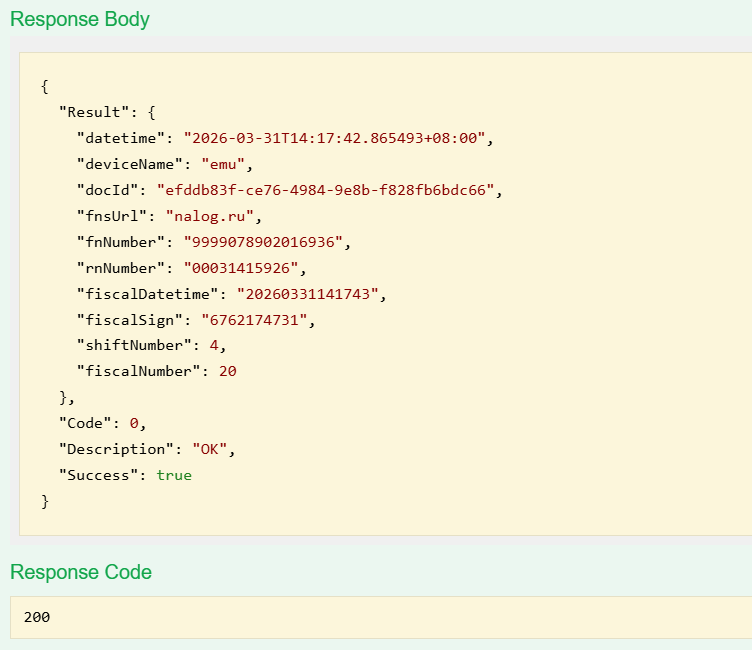The height and width of the screenshot is (650, 752).
Task: Click the Description value "OK"
Action: tap(210, 449)
